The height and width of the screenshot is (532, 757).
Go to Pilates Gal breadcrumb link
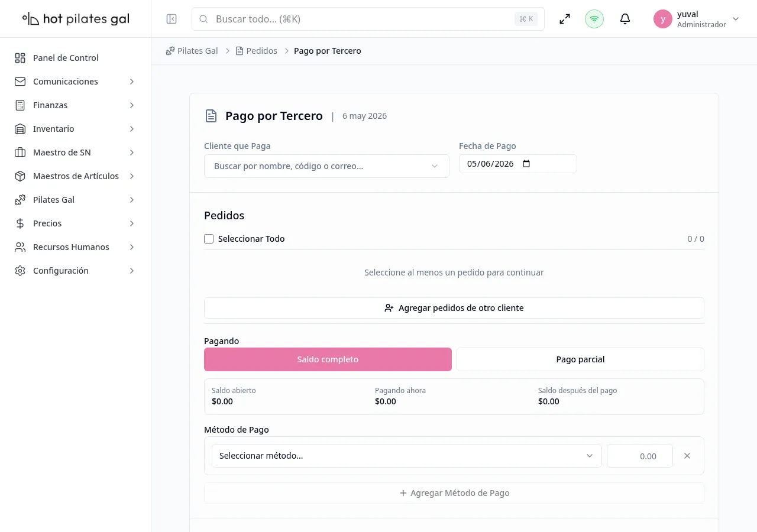coord(192,51)
